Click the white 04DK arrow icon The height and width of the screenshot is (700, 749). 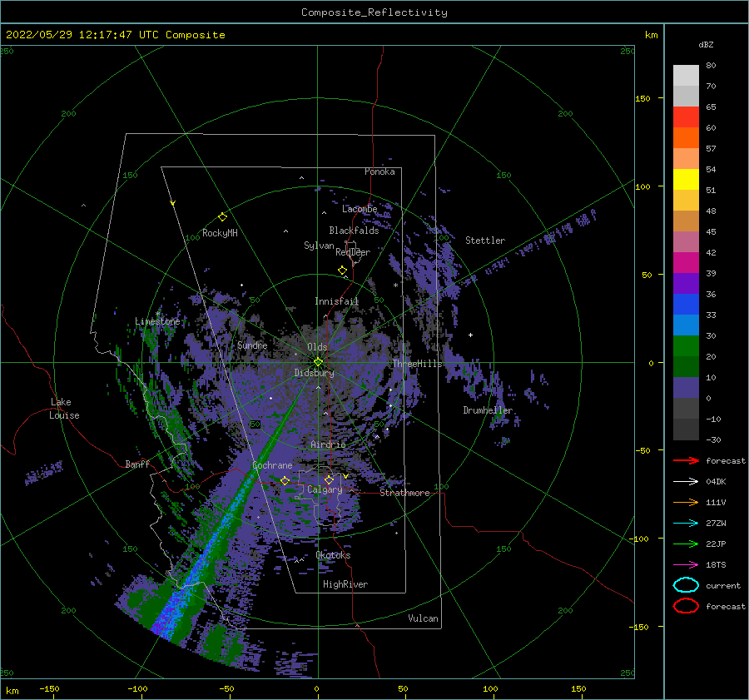(x=686, y=481)
